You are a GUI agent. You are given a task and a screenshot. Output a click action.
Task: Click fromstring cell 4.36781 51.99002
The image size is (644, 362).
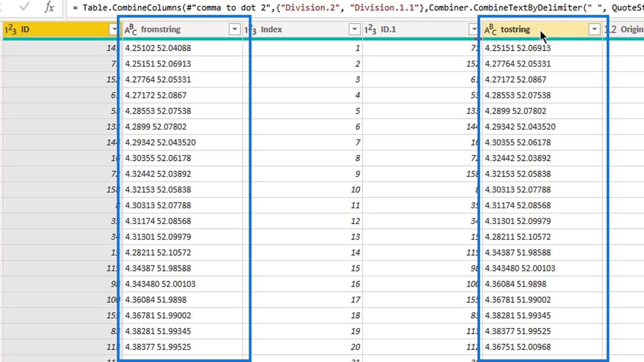point(182,315)
